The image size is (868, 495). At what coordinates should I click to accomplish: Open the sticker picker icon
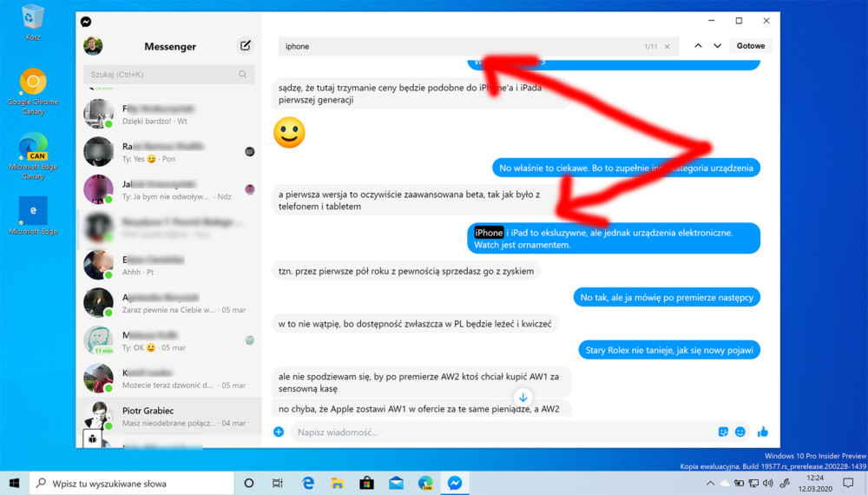click(x=723, y=432)
